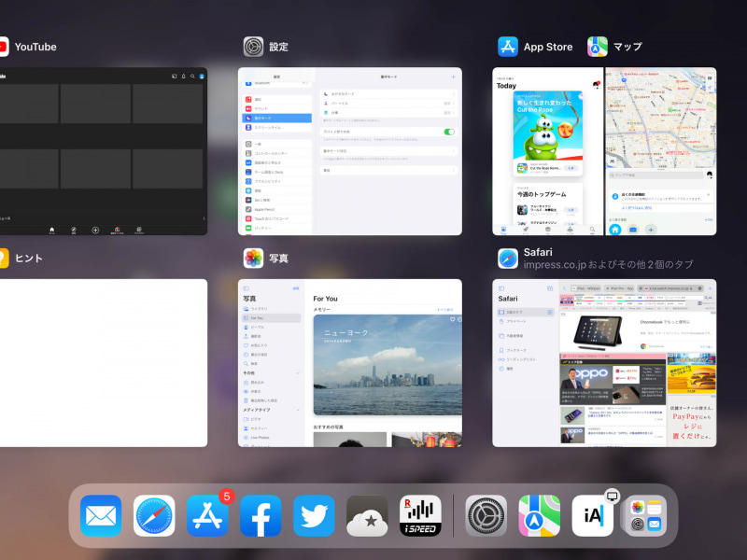Collapse メディアタイプ section in 写真 sidebar
The width and height of the screenshot is (747, 560).
point(298,410)
